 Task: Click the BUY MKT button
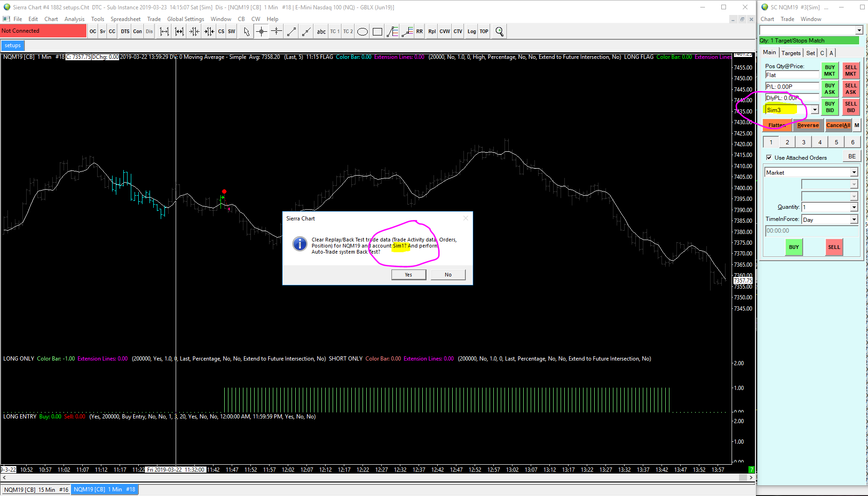point(830,71)
